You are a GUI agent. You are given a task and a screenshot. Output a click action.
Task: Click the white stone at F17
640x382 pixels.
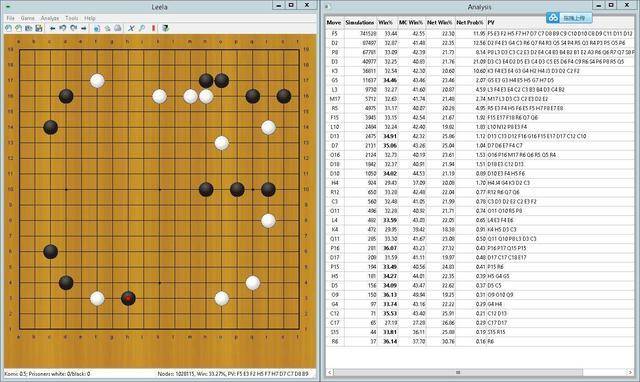(97, 81)
